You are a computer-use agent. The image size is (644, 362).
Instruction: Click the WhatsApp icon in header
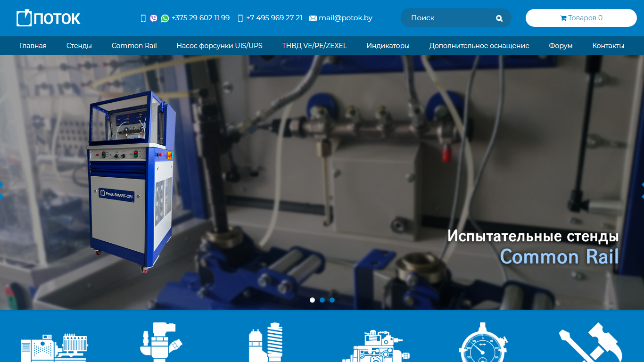pos(165,18)
